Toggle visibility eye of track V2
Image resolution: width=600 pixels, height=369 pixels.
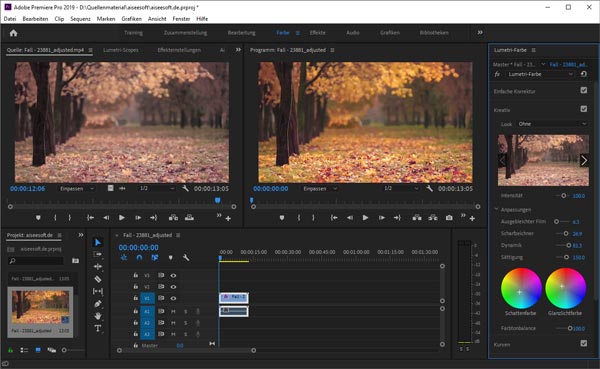click(x=173, y=287)
